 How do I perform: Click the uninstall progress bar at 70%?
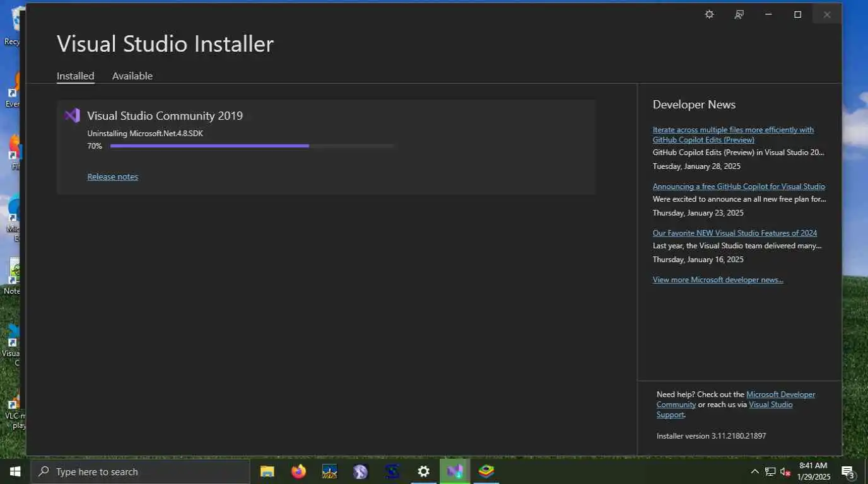coord(252,146)
